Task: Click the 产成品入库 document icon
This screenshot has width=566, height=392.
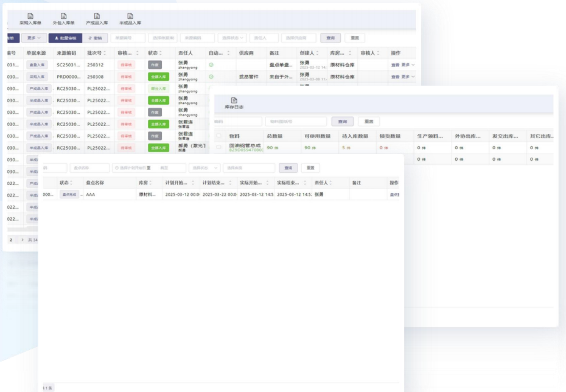Action: 97,16
